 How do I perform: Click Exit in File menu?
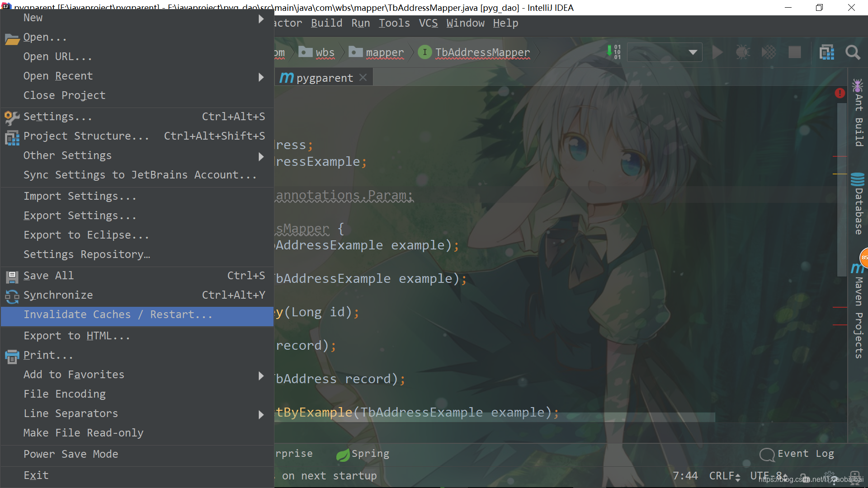(137, 475)
